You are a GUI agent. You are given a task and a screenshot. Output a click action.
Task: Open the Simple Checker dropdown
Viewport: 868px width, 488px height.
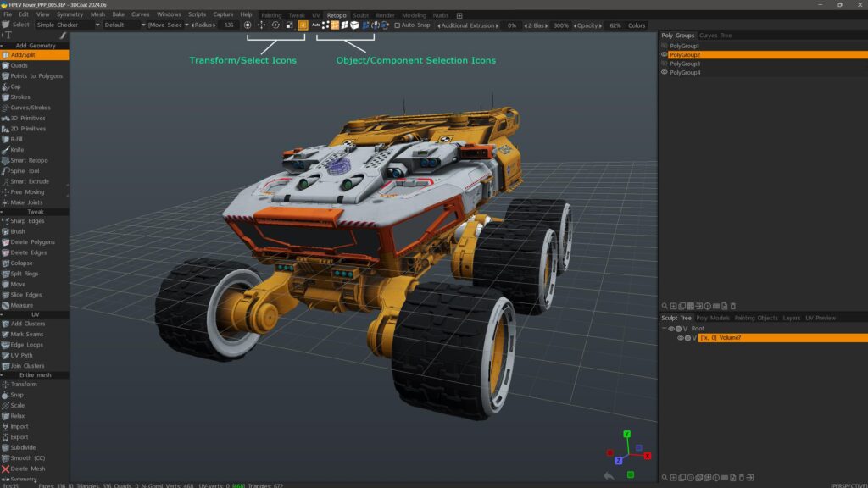[x=68, y=25]
